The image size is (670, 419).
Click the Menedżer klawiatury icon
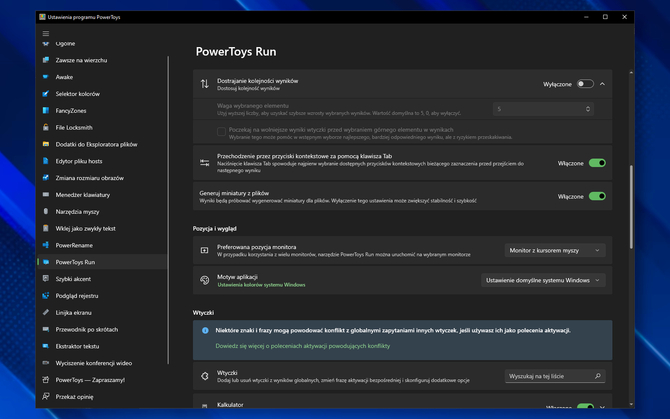(46, 195)
